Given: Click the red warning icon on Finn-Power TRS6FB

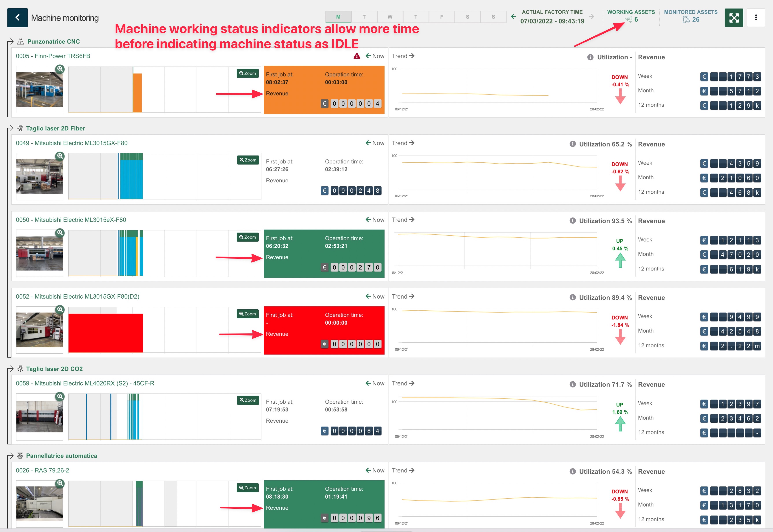Looking at the screenshot, I should coord(357,56).
